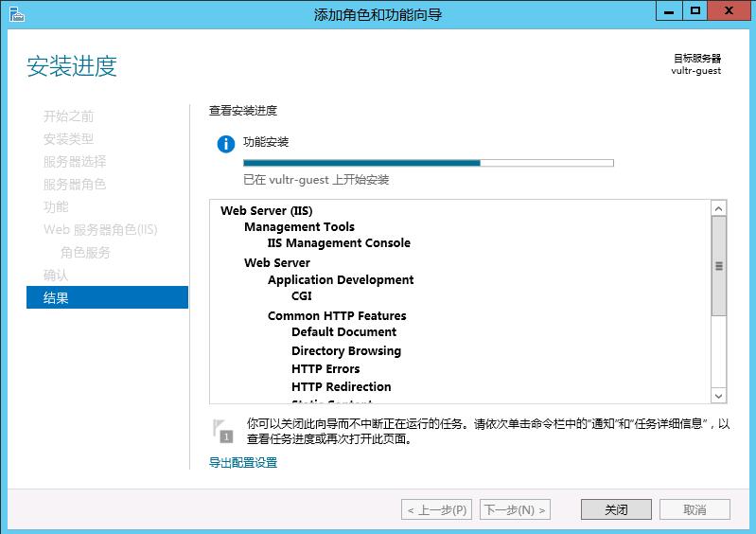
Task: Click the notification flag icon near hint text
Action: [x=222, y=431]
